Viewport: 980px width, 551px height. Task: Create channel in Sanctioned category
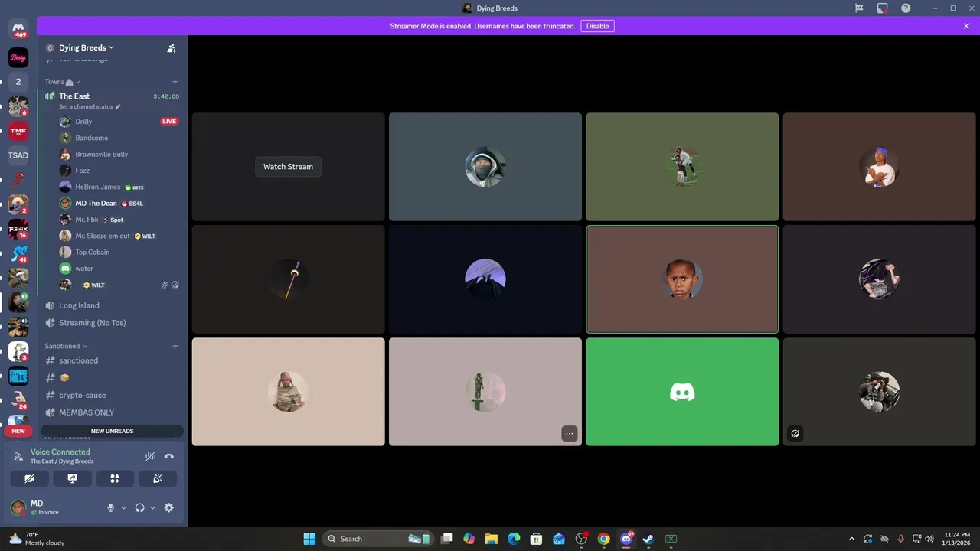coord(175,346)
